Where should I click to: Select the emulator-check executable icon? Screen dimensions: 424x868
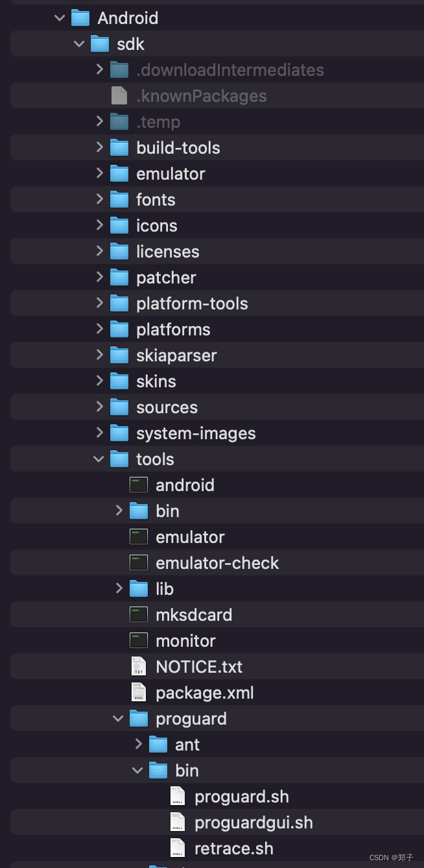point(138,562)
